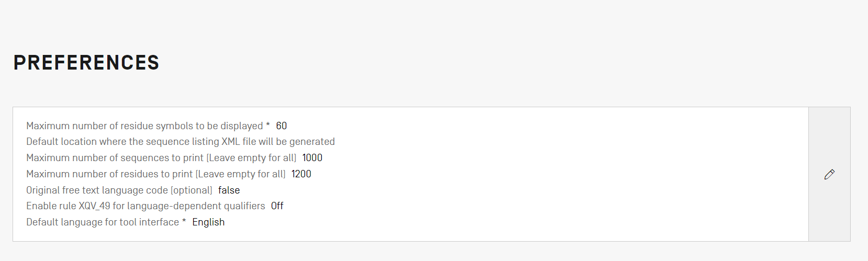This screenshot has height=261, width=868.
Task: Click 'Default language for tool interface' label
Action: (103, 222)
